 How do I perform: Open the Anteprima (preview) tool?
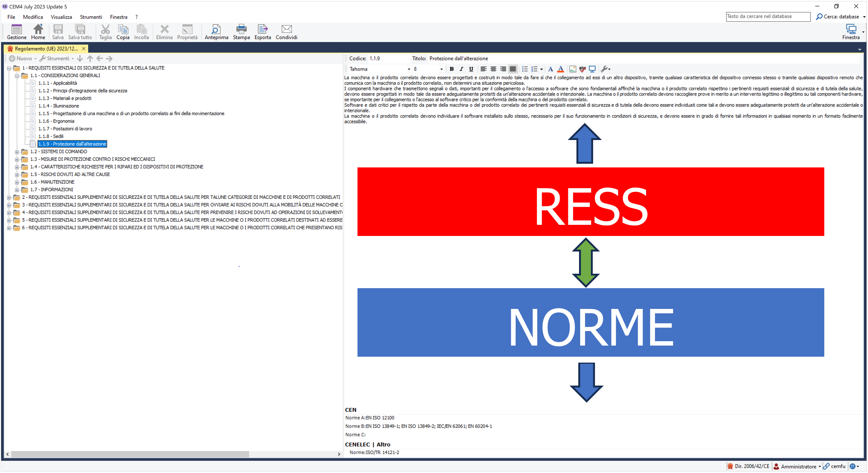pyautogui.click(x=216, y=32)
